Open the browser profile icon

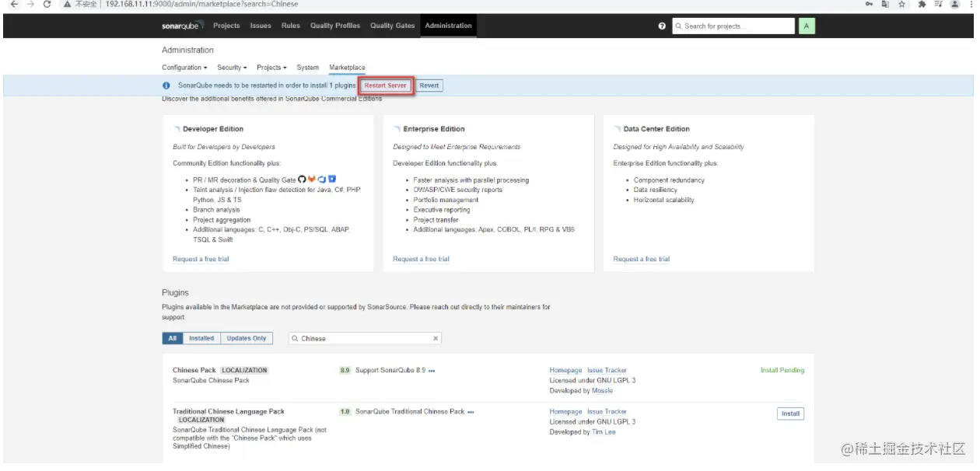click(x=954, y=4)
